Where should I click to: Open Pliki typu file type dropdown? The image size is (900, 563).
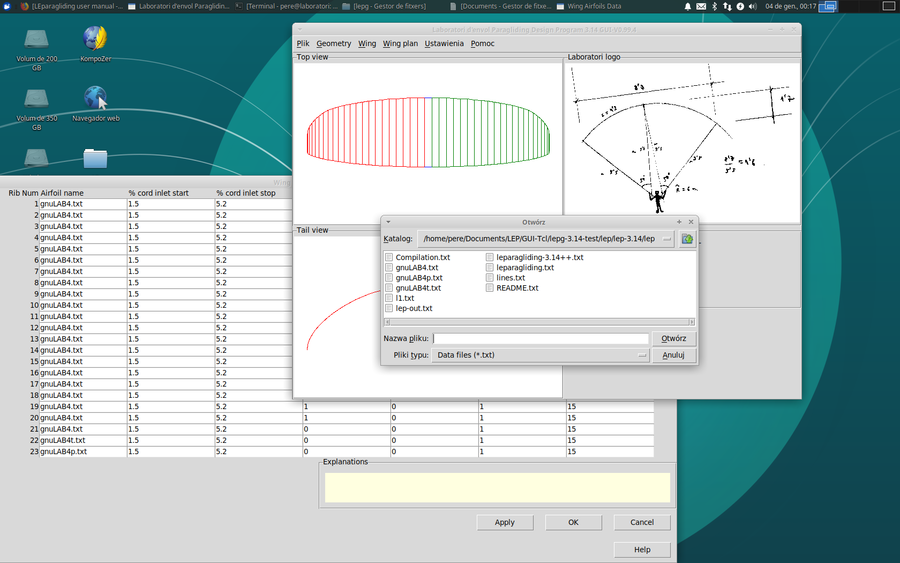pos(540,355)
